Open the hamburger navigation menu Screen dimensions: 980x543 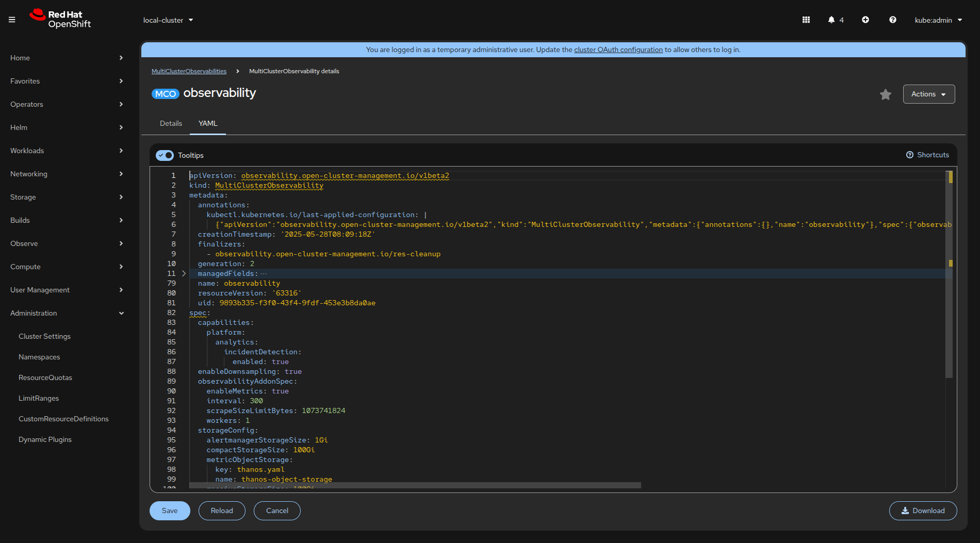pos(12,20)
